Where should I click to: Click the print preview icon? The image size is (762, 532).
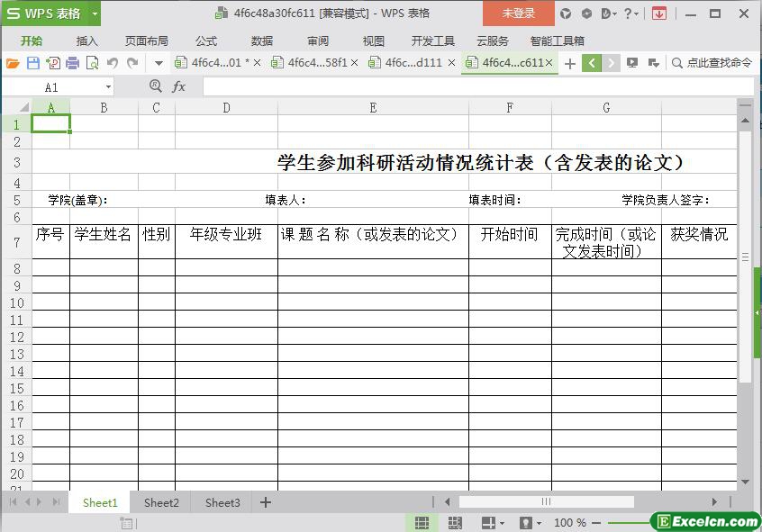(92, 63)
